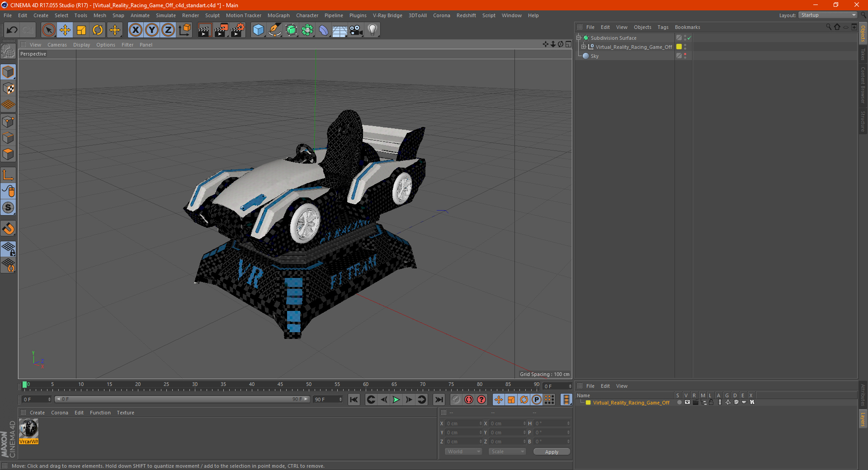Activate the Rotate tool
Image resolution: width=868 pixels, height=470 pixels.
click(x=98, y=30)
